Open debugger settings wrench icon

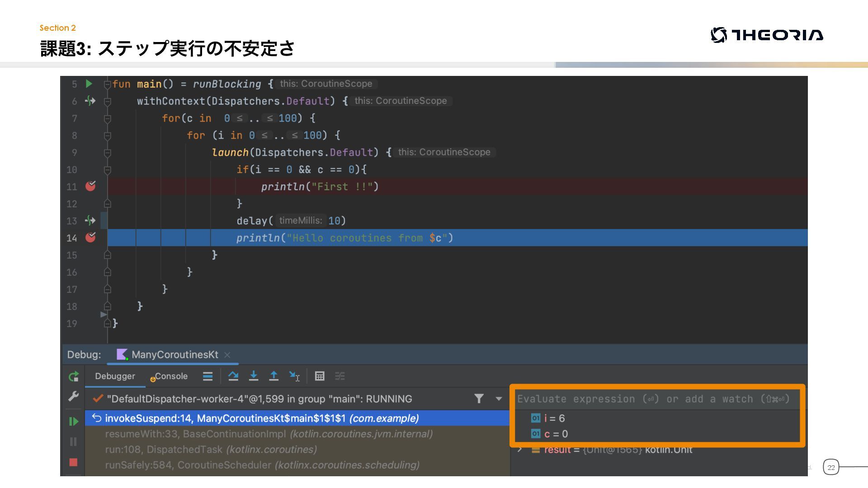point(73,396)
